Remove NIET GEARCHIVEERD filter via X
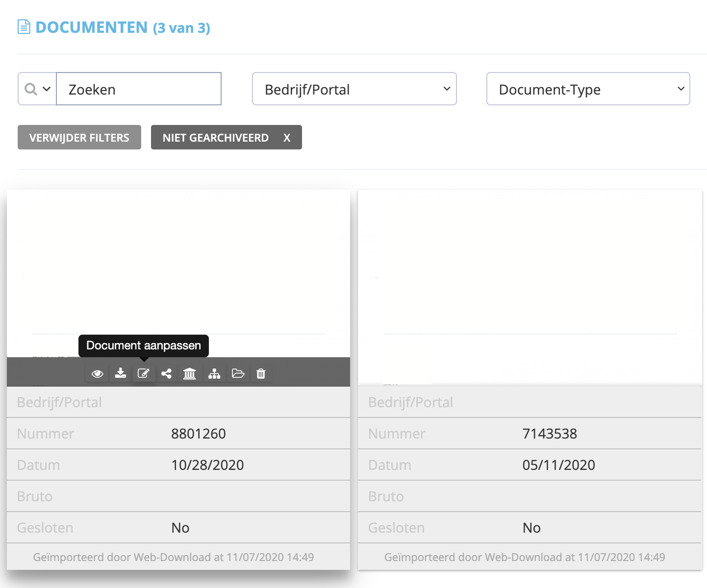This screenshot has height=588, width=707. point(287,138)
